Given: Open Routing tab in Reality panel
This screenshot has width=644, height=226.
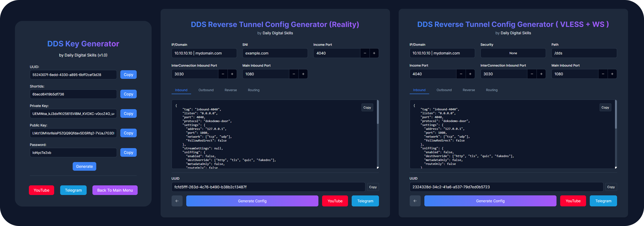Looking at the screenshot, I should [x=253, y=90].
